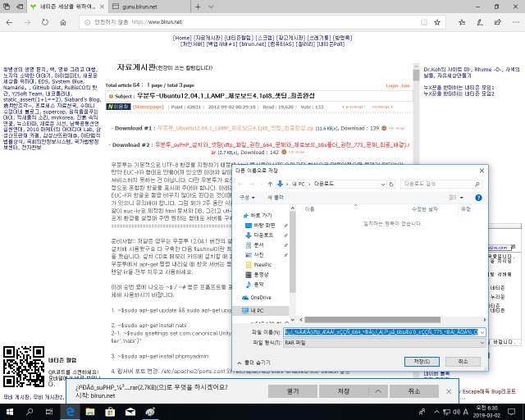Show the tab preview chevron
The image size is (525, 420).
(211, 7)
